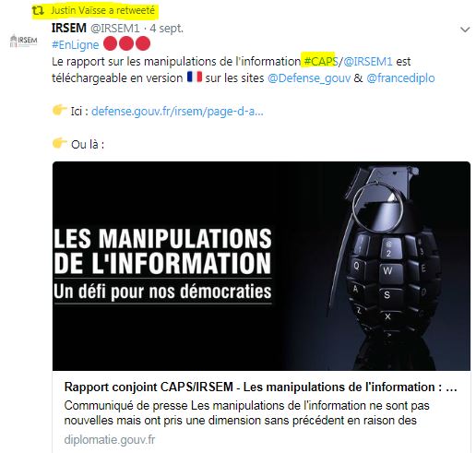Click the diplomatie.gouv.fr card domain
476x453 pixels.
pos(110,440)
